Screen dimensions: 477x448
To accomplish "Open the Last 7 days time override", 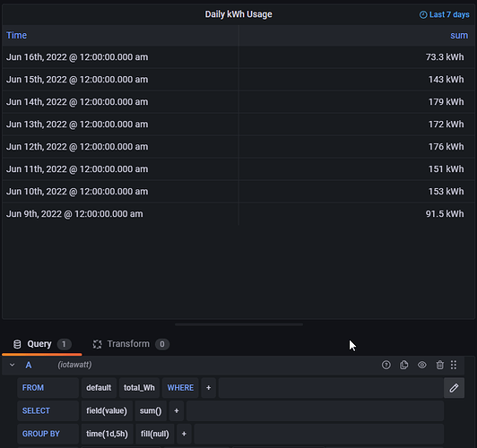I will tap(444, 14).
